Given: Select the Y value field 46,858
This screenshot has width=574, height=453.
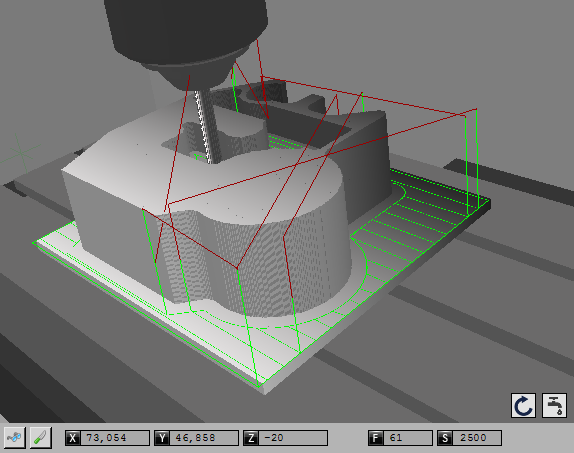Looking at the screenshot, I should coord(204,438).
